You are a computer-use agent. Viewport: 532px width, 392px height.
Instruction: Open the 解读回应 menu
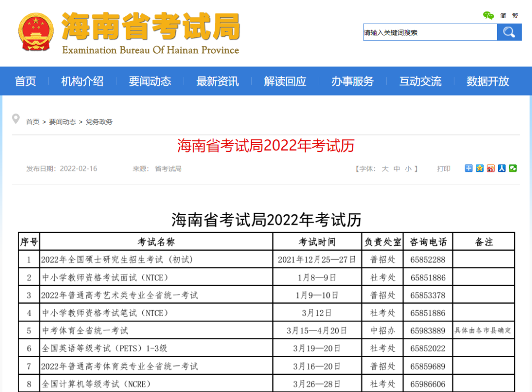[285, 81]
